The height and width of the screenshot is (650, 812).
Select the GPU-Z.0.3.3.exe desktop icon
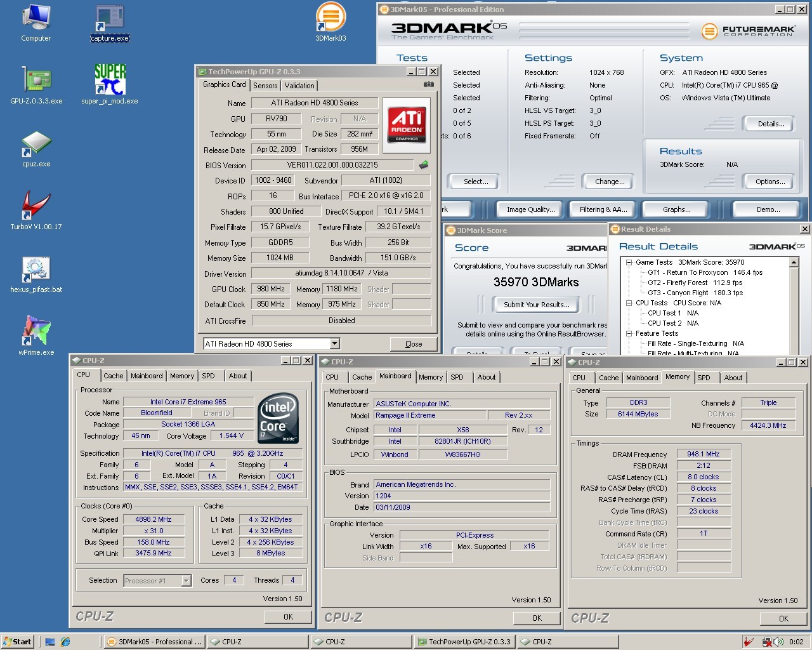[x=36, y=85]
